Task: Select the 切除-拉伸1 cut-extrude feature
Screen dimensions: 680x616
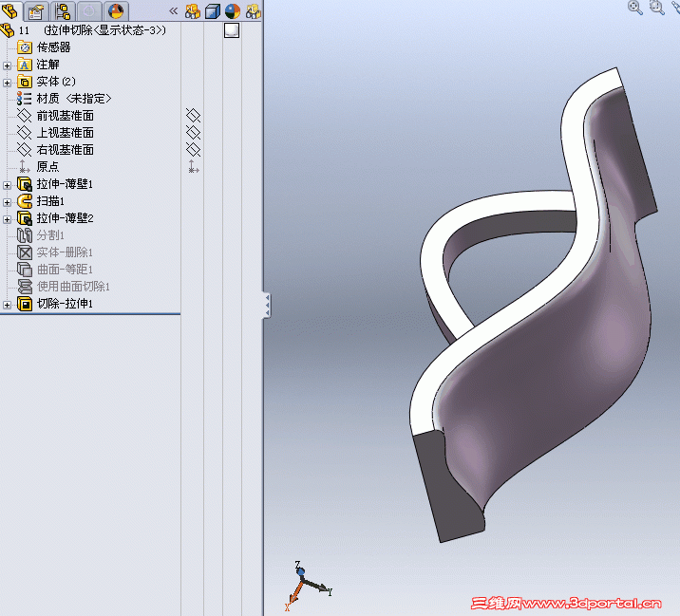Action: click(x=55, y=304)
